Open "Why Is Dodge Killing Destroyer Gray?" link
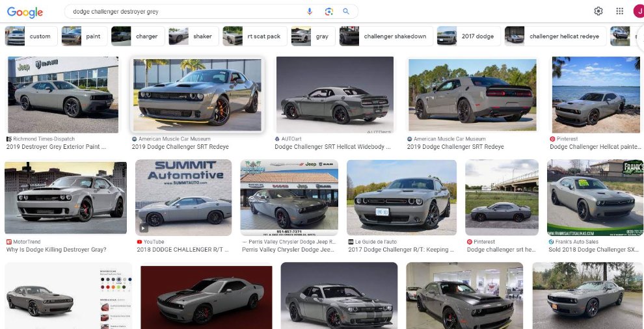The width and height of the screenshot is (644, 329). tap(56, 250)
